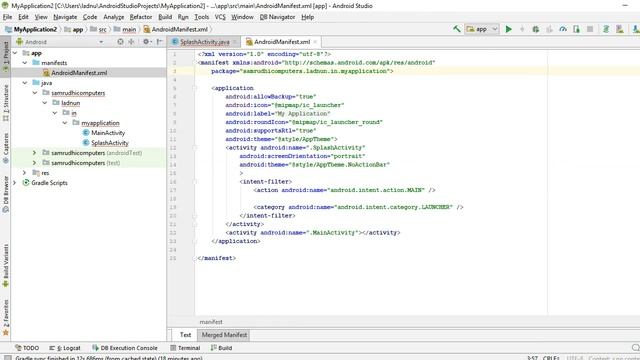Click the Debug app bug icon

536,29
